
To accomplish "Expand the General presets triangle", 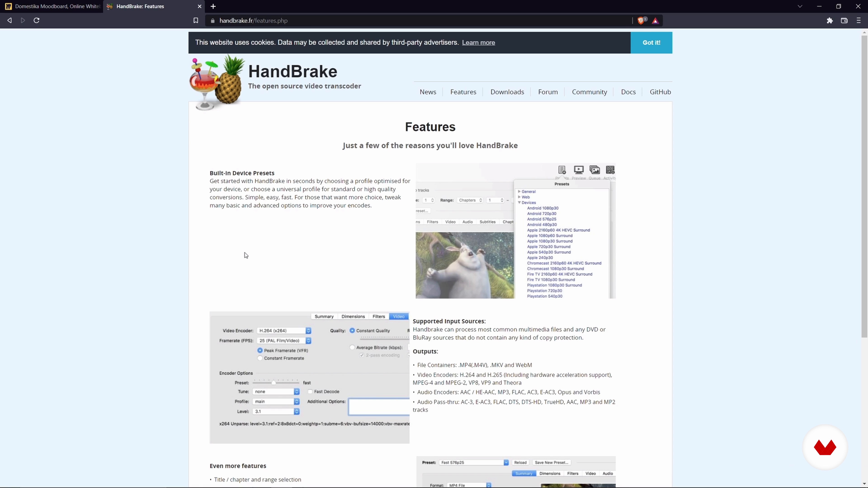I will pos(519,191).
